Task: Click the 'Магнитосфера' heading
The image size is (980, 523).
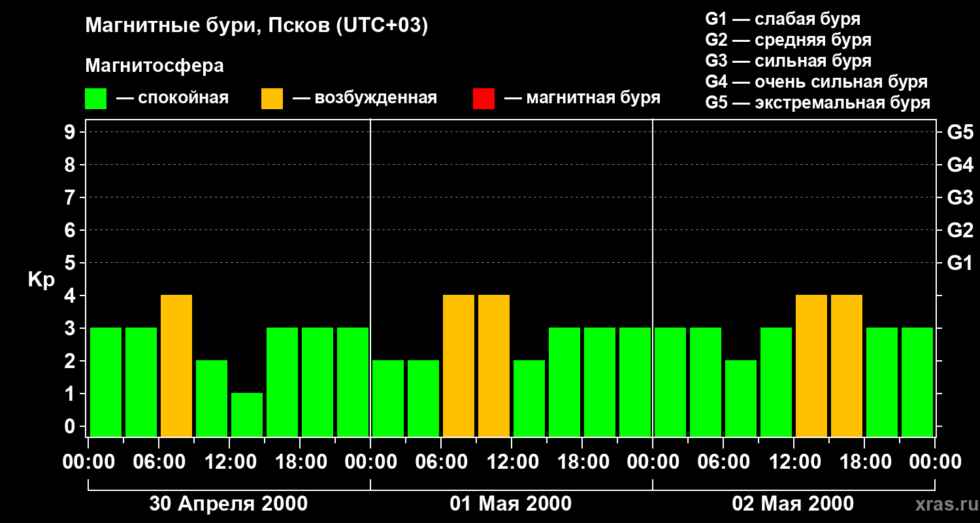Action: point(154,66)
